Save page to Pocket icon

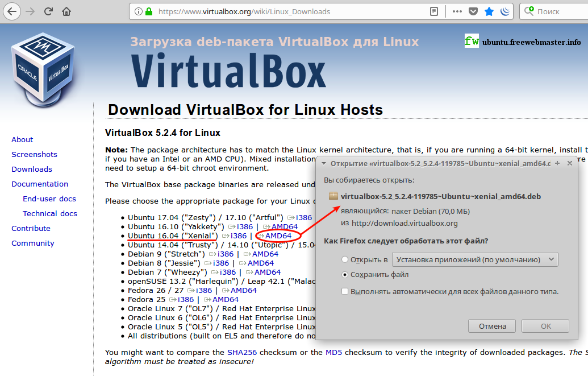click(473, 11)
